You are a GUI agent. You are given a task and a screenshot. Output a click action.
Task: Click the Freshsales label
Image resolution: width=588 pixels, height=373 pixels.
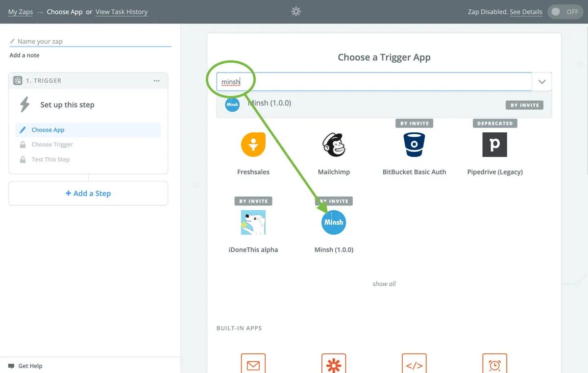click(x=253, y=172)
